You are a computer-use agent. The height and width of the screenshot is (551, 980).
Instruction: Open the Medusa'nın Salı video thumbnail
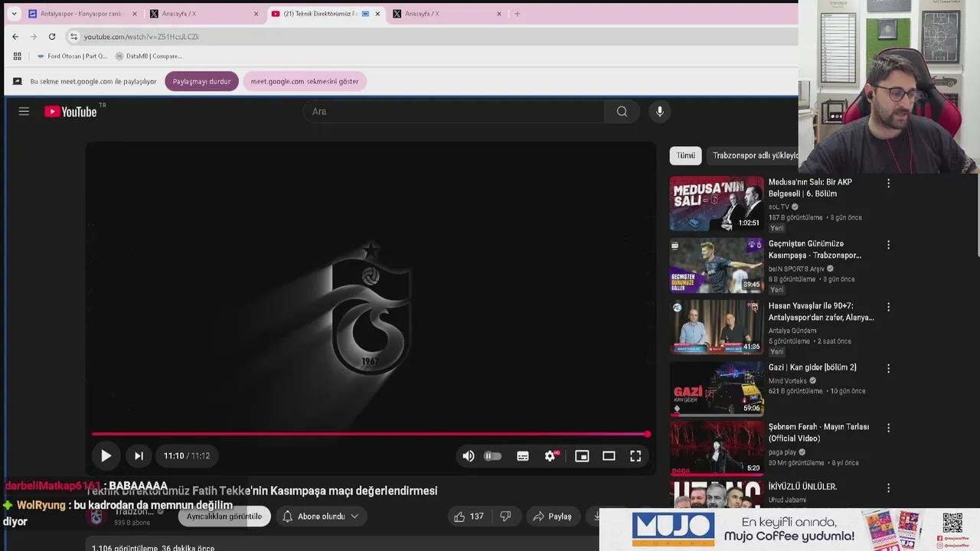[x=717, y=204]
